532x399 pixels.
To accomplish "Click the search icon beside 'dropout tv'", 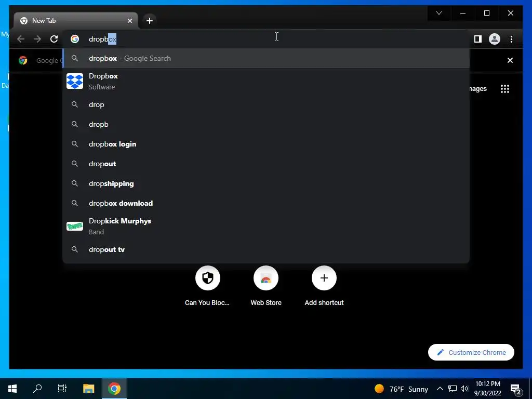I will click(75, 249).
